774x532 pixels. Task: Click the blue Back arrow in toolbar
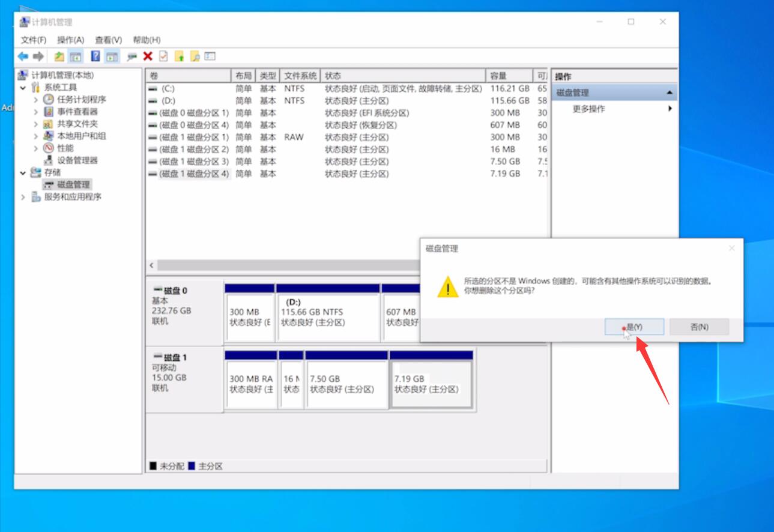(23, 56)
